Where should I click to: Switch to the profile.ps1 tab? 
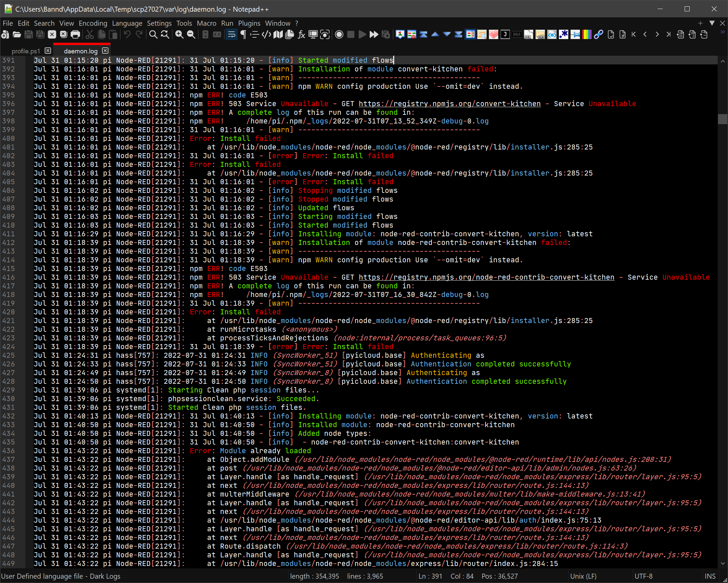click(x=26, y=51)
